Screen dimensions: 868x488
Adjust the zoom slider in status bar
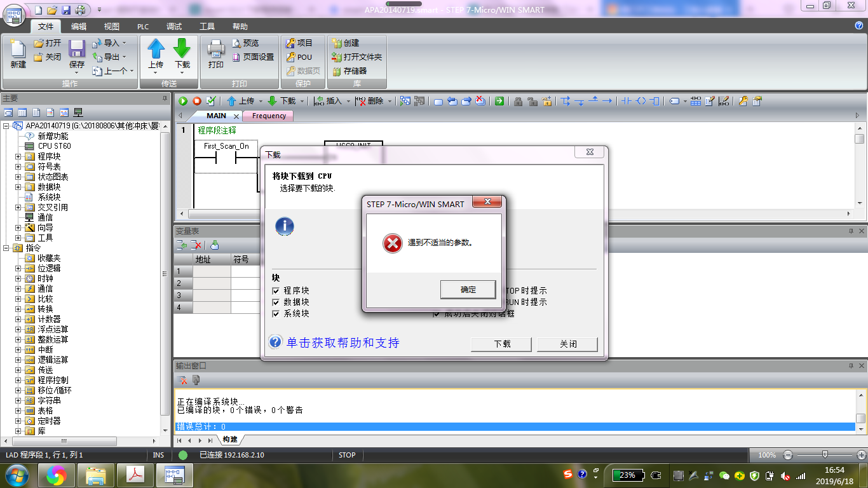(x=825, y=455)
